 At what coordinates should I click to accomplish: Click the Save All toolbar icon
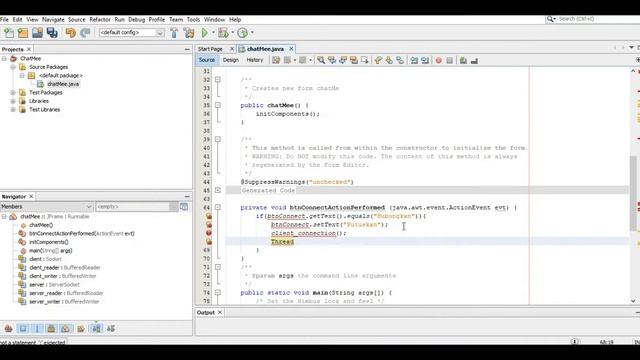[52, 33]
